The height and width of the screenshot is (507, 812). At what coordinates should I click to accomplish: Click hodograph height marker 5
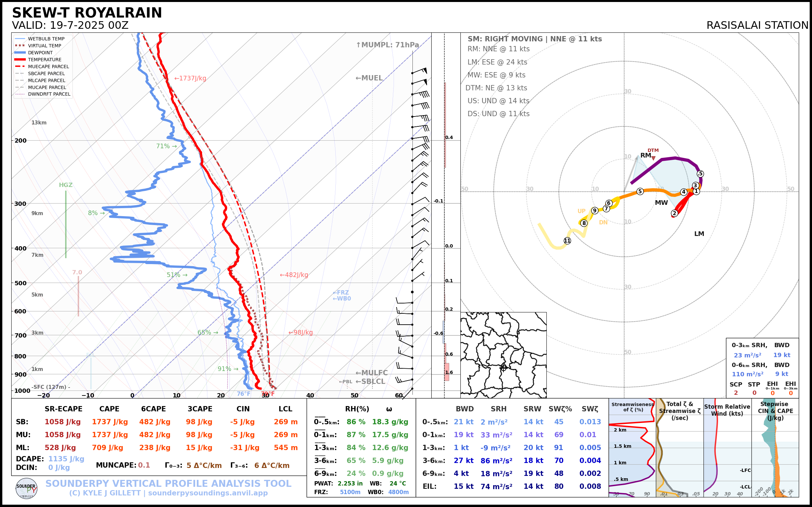[640, 192]
